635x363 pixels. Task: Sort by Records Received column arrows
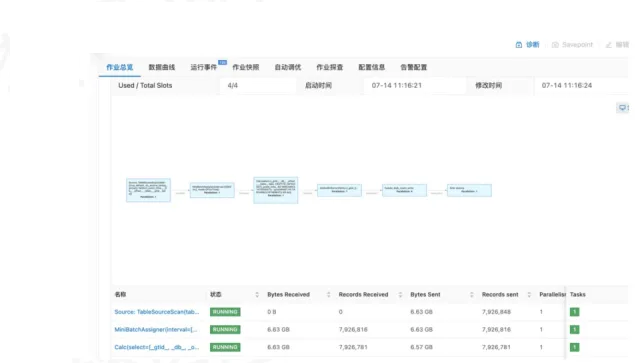point(400,295)
